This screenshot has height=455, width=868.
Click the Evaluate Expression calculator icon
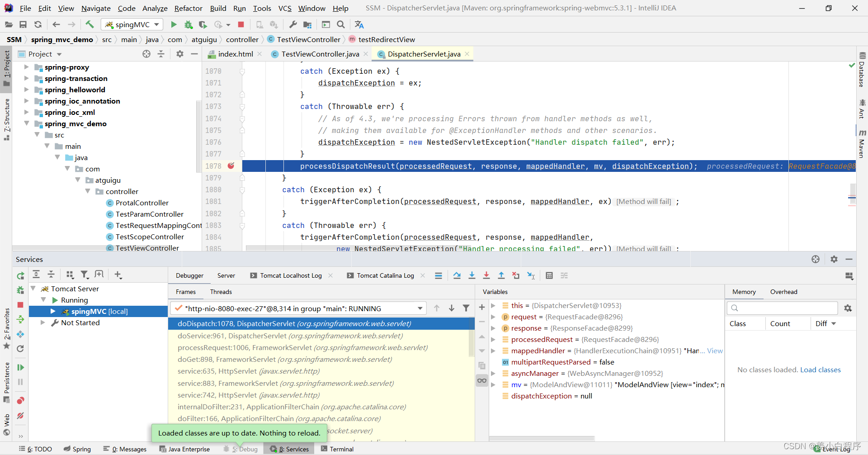click(x=549, y=275)
